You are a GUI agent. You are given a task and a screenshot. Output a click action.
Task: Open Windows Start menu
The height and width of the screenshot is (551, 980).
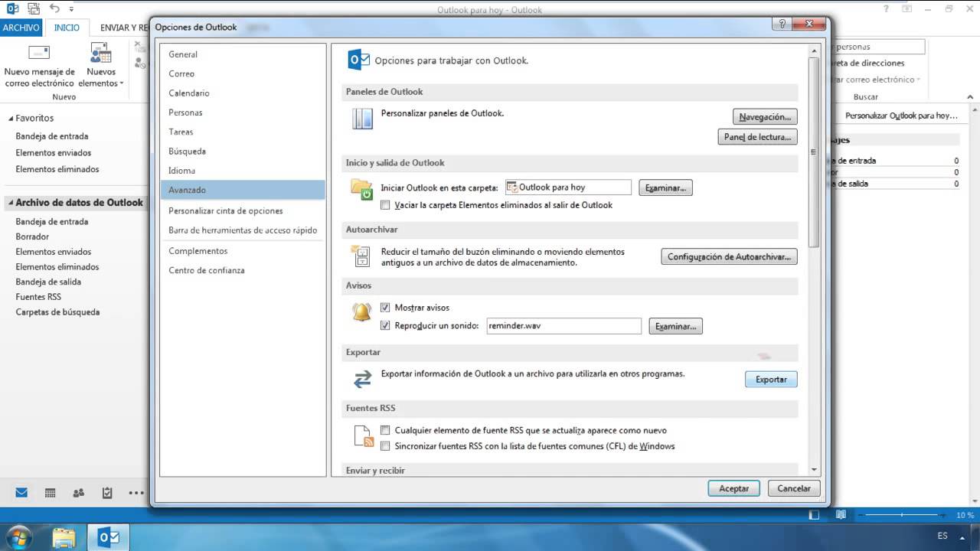(18, 537)
